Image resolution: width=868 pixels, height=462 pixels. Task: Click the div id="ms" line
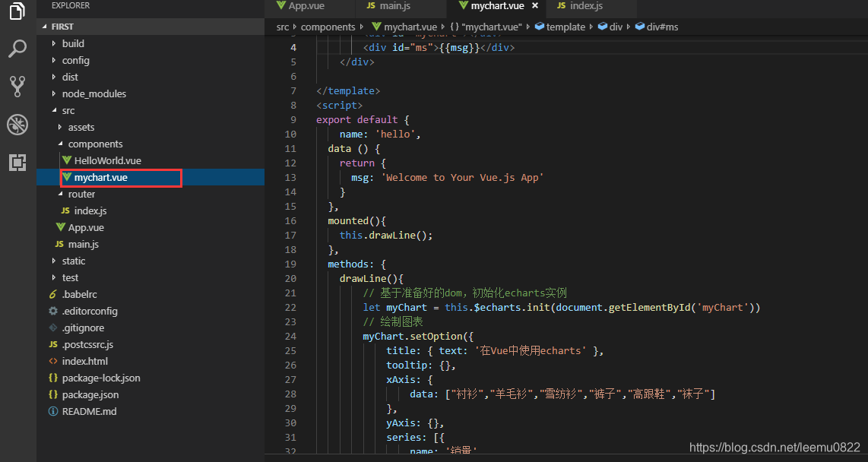[x=439, y=48]
